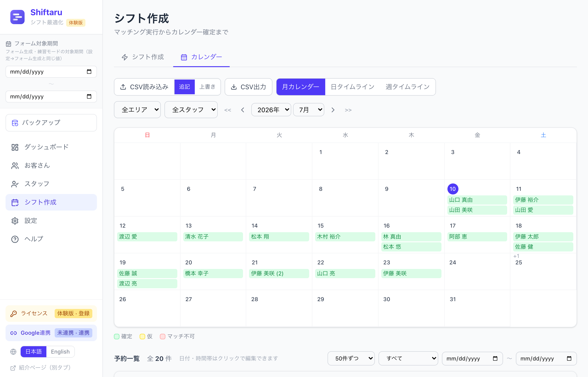588x377 pixels.
Task: Open お客さん in the sidebar
Action: pyautogui.click(x=51, y=166)
